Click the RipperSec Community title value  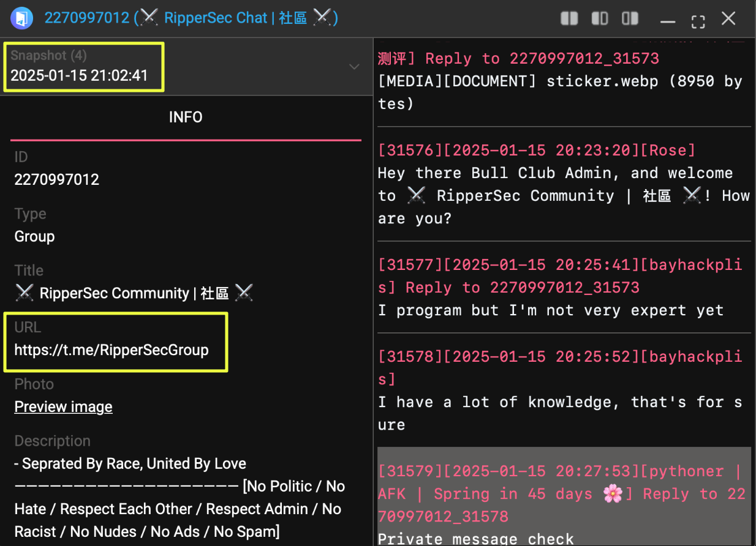[134, 293]
